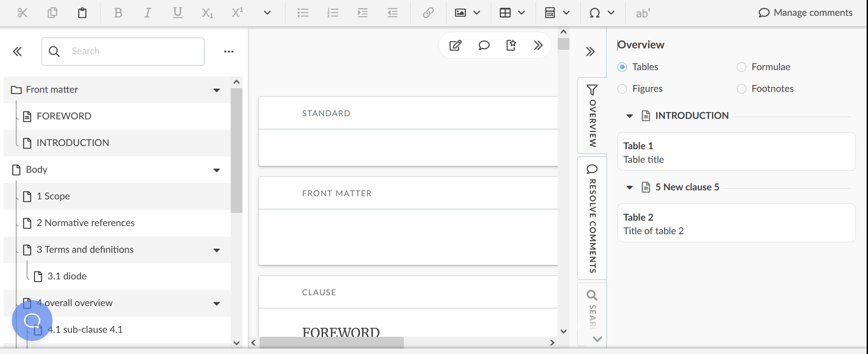The width and height of the screenshot is (868, 354).
Task: Increase the indent level
Action: [x=363, y=13]
